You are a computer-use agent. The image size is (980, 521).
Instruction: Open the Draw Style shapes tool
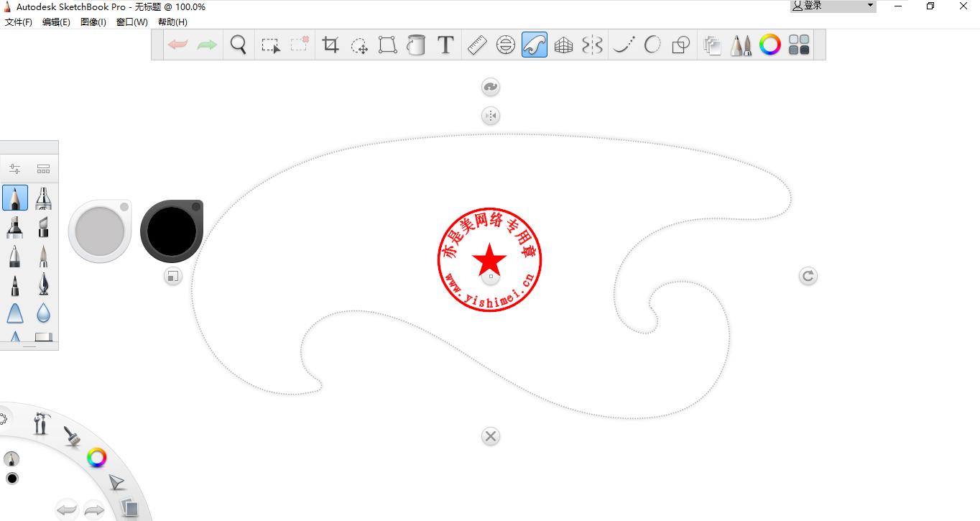pyautogui.click(x=681, y=45)
